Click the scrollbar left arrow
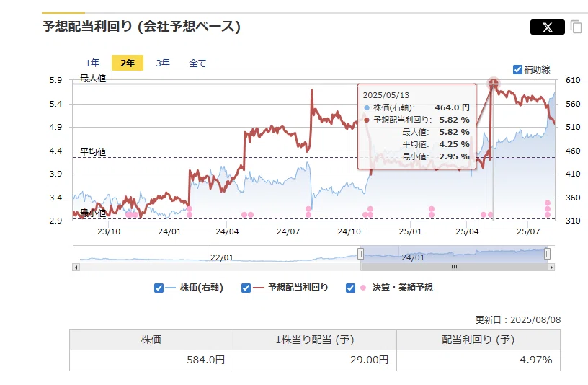 click(x=76, y=267)
